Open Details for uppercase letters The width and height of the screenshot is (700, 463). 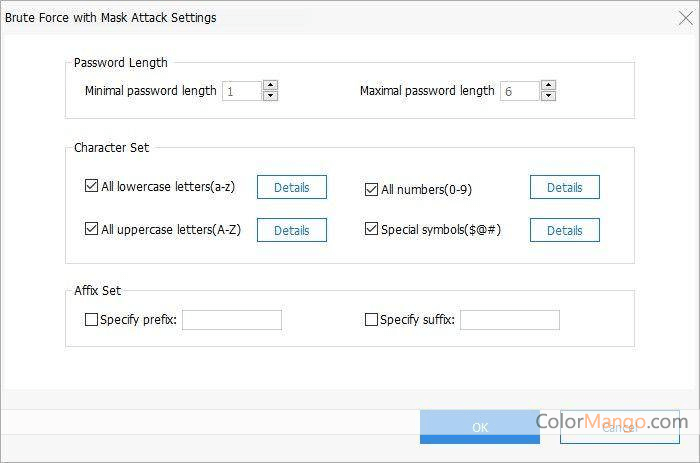[x=292, y=230]
